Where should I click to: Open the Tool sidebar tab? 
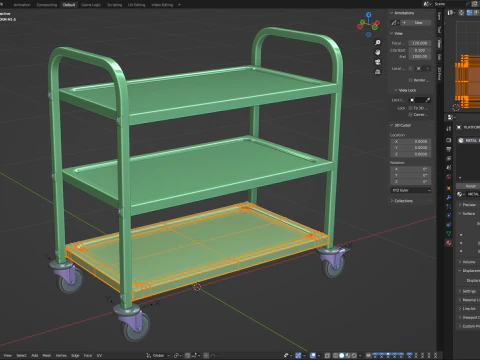[x=439, y=30]
